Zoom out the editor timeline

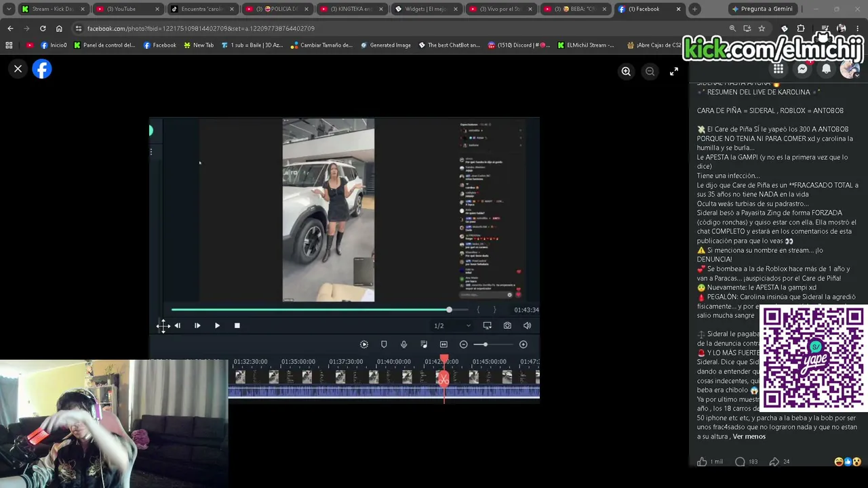click(x=464, y=345)
